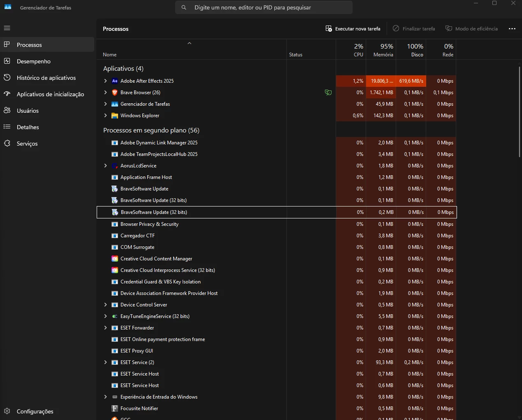Switch to the Desempenho page

[47, 61]
